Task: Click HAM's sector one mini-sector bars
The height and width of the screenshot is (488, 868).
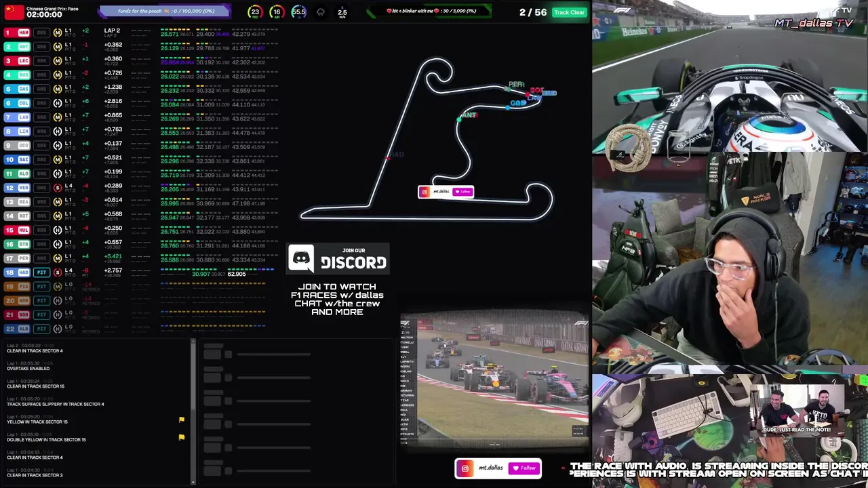Action: coord(176,30)
